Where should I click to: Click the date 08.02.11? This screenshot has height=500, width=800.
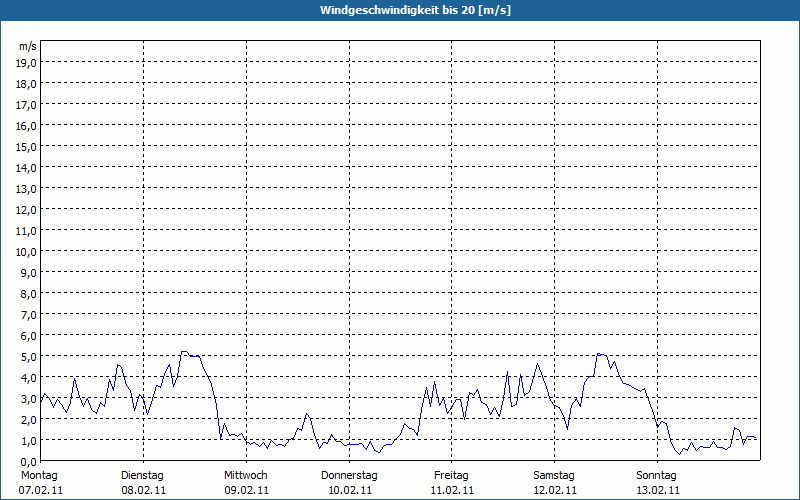(143, 491)
